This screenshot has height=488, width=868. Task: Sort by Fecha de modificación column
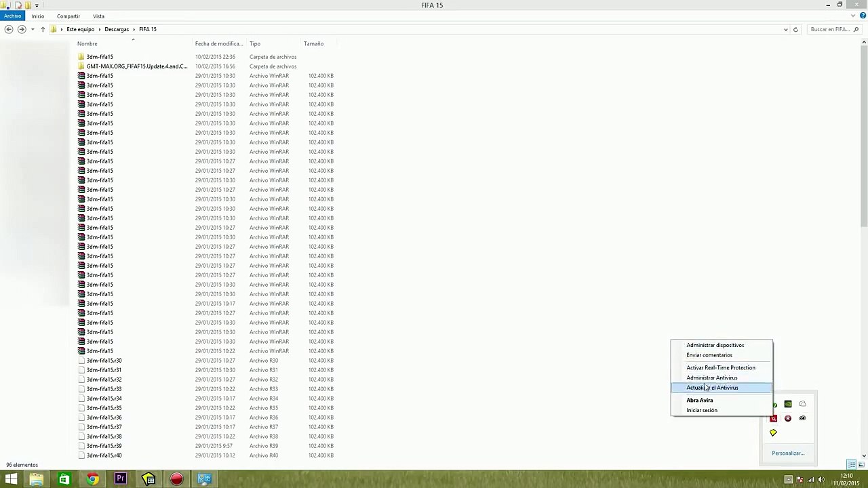[x=219, y=44]
